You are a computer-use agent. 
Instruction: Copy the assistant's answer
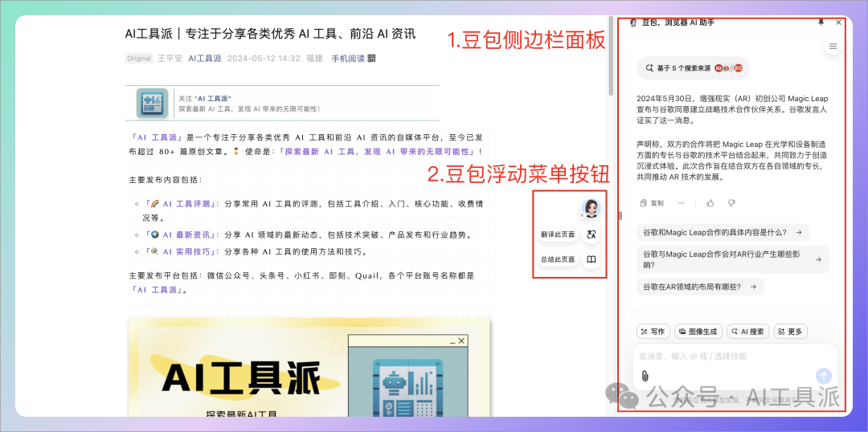click(x=652, y=203)
